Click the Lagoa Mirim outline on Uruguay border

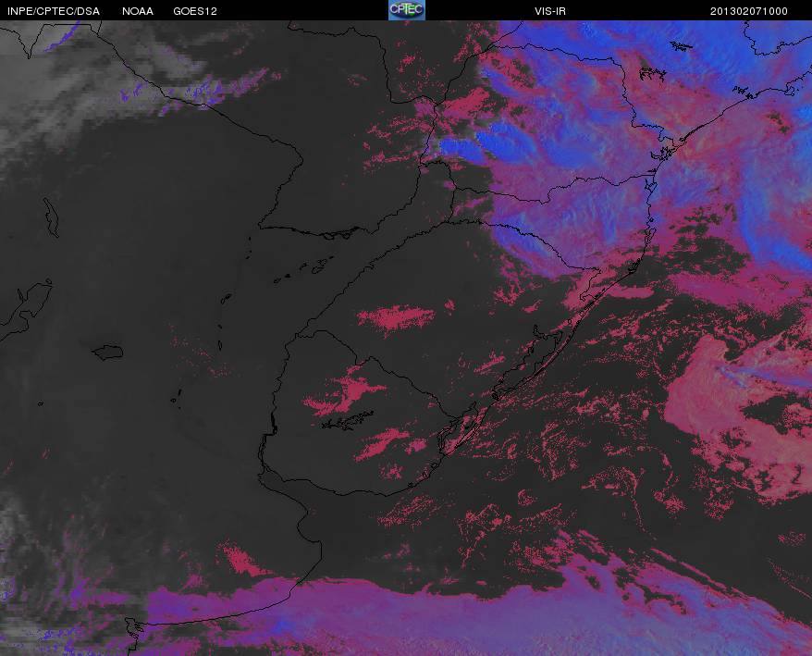457,429
